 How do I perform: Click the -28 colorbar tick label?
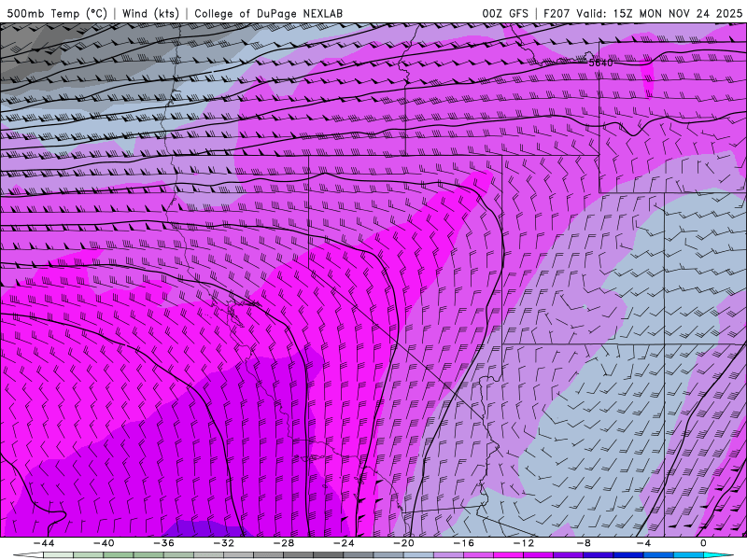[x=284, y=543]
